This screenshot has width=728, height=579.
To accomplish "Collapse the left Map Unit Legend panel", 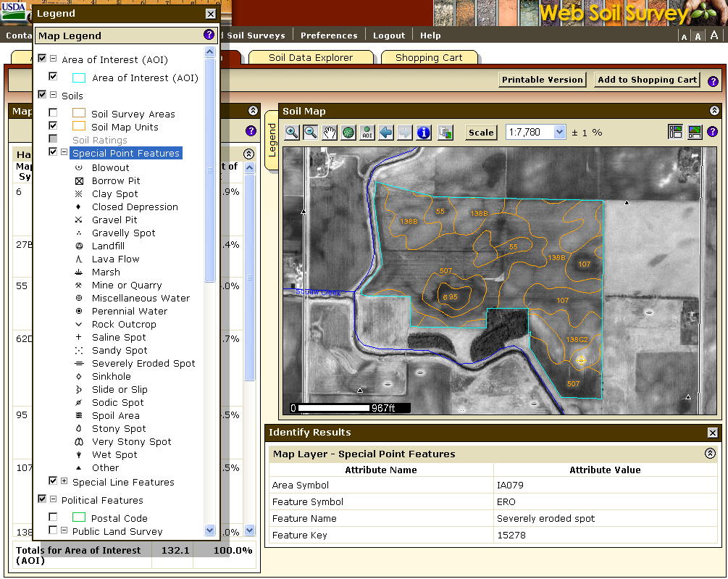I will pyautogui.click(x=253, y=110).
